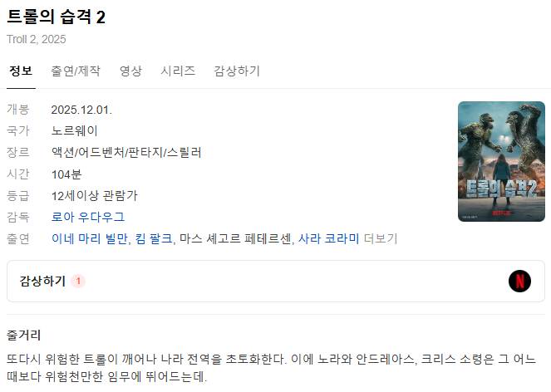Expand cast list with 더보기
Image resolution: width=551 pixels, height=392 pixels.
point(381,239)
